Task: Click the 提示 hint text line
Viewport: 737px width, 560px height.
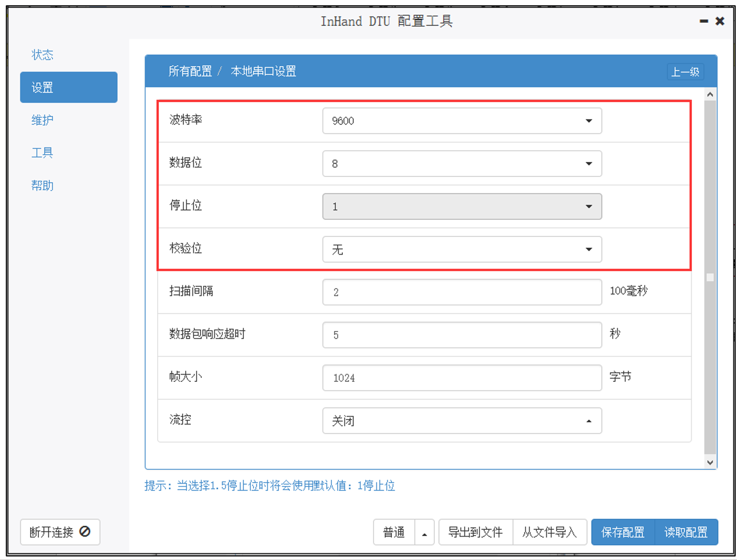Action: tap(270, 486)
